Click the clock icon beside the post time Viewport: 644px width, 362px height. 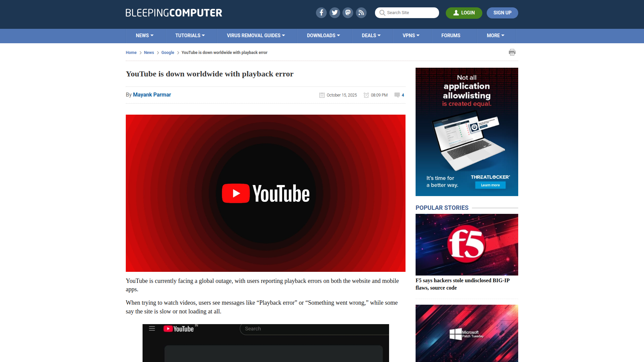click(x=366, y=95)
